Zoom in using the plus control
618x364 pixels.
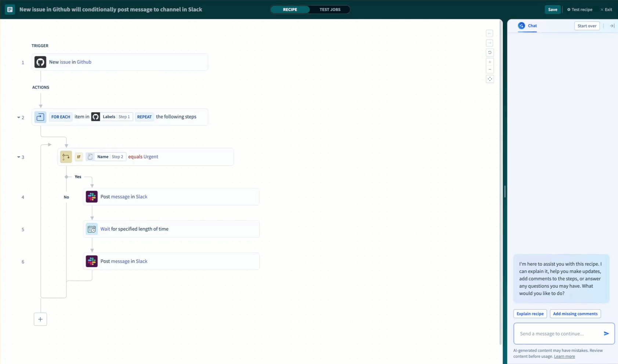click(490, 62)
